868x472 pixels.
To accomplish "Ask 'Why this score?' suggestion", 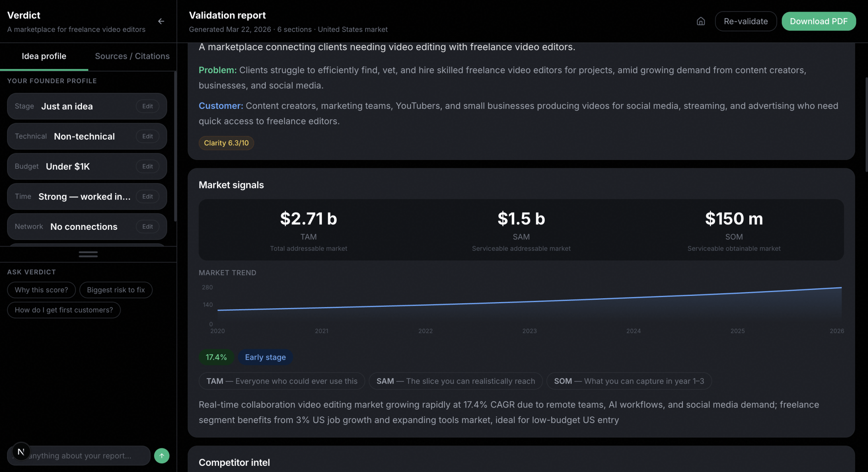I will (41, 290).
